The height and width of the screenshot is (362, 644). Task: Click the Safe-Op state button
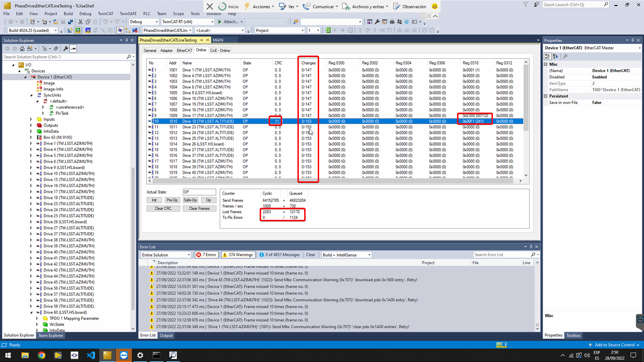[190, 200]
